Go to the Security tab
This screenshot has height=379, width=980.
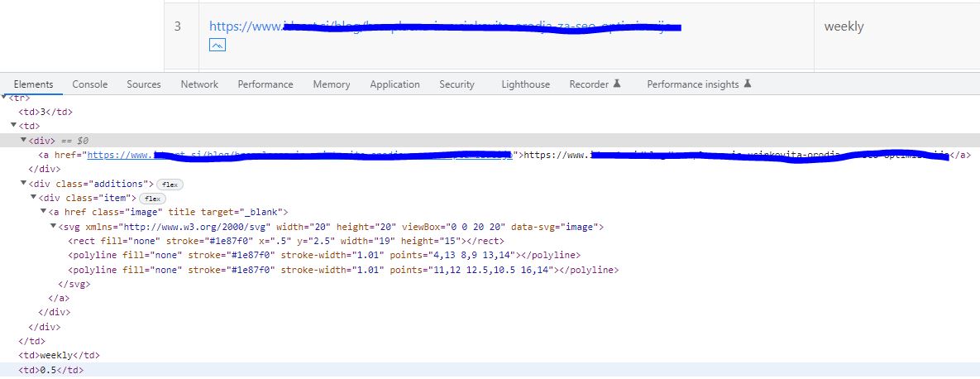pyautogui.click(x=457, y=84)
